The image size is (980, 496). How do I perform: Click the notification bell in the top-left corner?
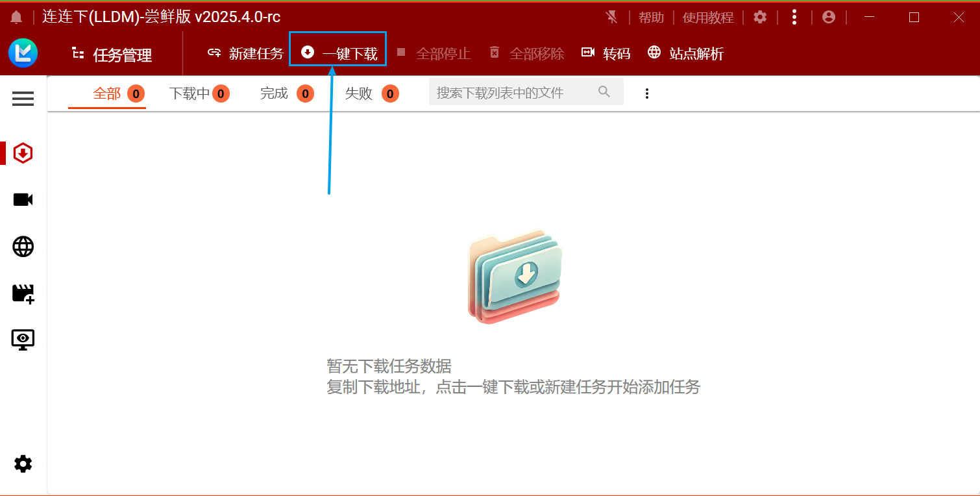click(x=16, y=17)
